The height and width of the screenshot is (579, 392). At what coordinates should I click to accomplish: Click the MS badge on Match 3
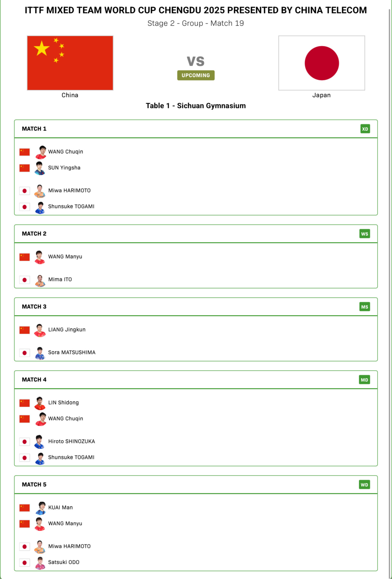[365, 307]
